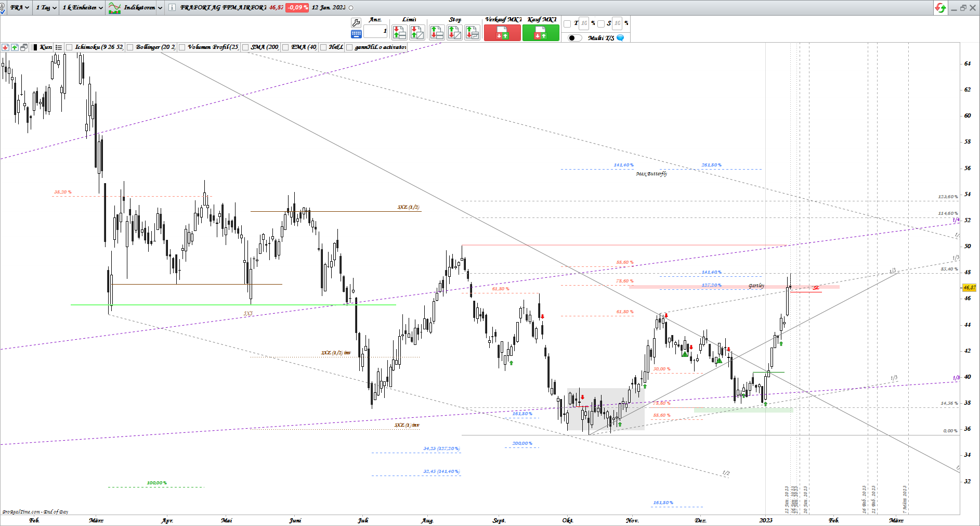Place the first Limit order icon

399,32
